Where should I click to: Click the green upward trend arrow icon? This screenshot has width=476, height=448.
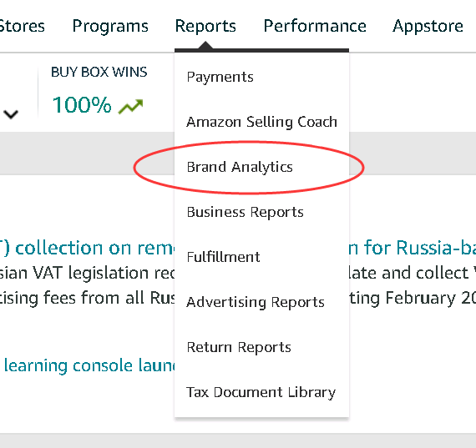pos(130,107)
